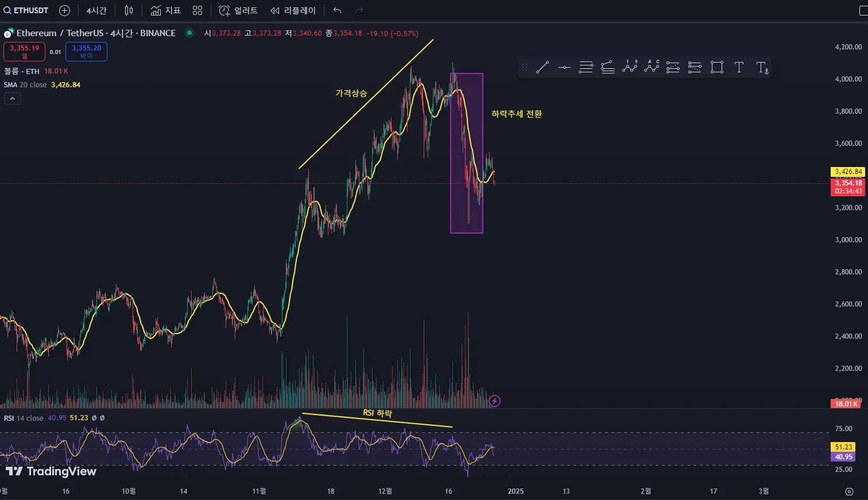Collapse the indicator legend chevron

coord(12,99)
